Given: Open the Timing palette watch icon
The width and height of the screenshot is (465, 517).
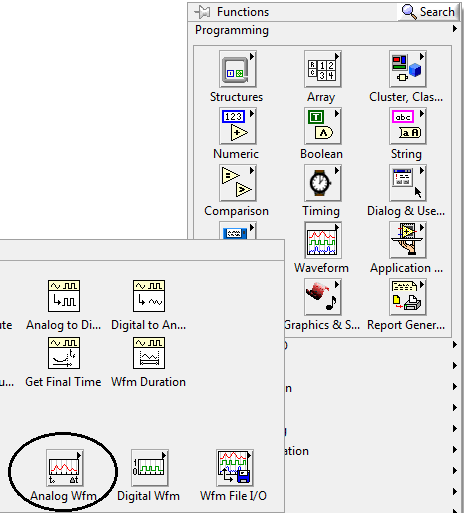Looking at the screenshot, I should [323, 183].
